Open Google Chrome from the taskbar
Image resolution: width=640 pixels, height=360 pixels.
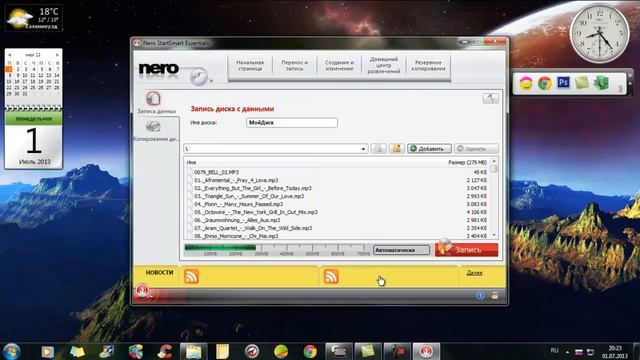pos(310,351)
